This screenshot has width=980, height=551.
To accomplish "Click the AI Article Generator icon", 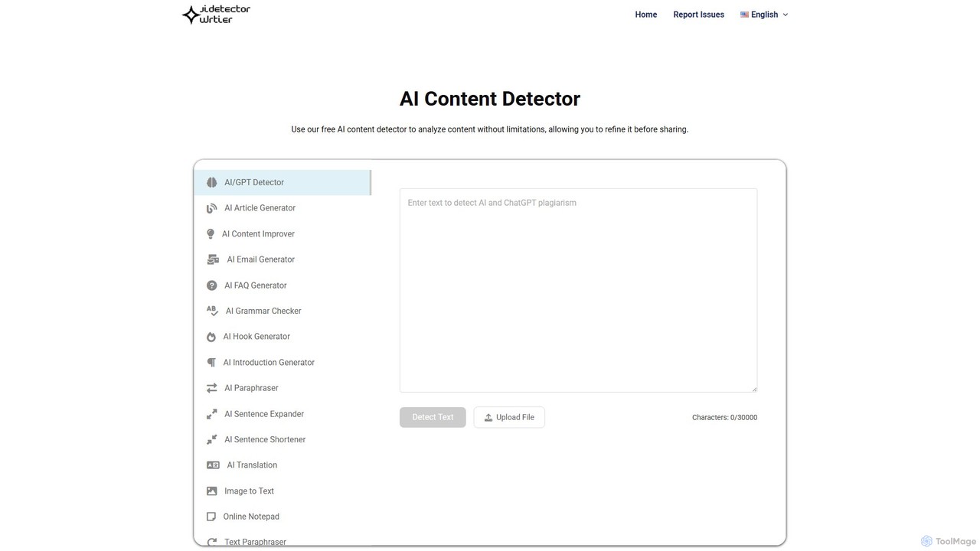I will 212,208.
